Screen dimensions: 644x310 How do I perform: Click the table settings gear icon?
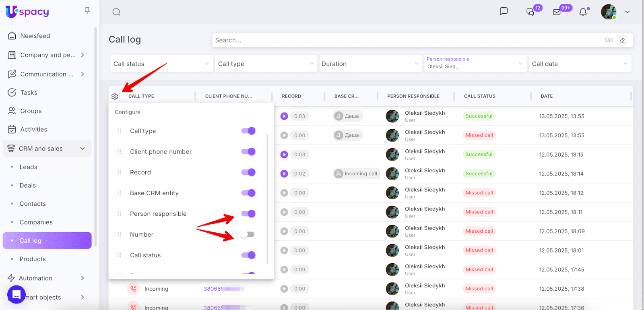point(115,97)
